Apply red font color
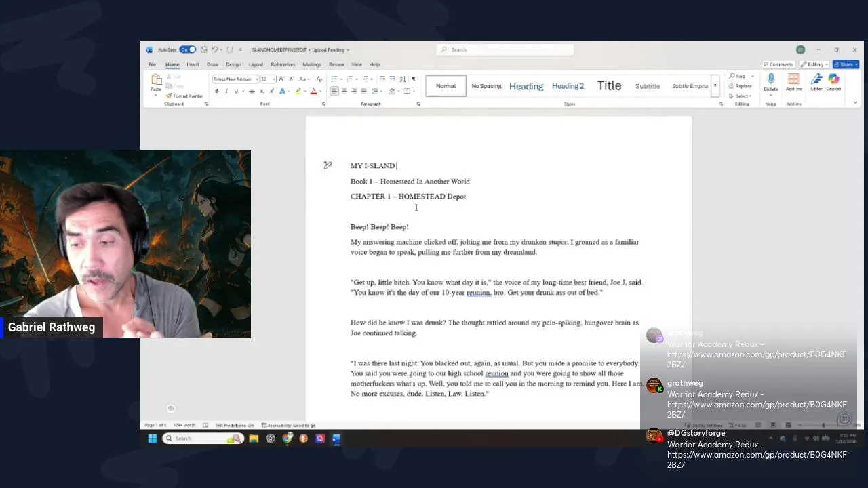 click(x=313, y=91)
